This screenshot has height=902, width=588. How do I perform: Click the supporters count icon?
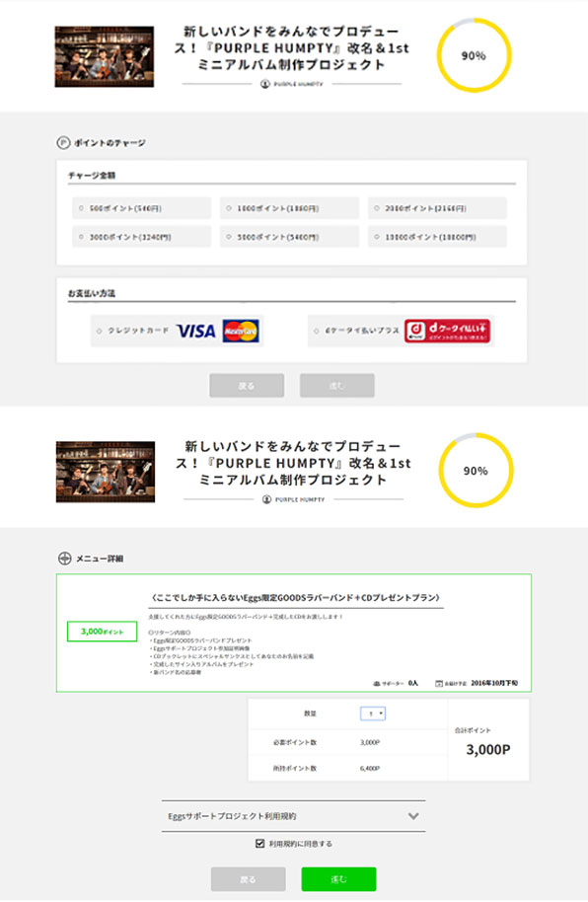pos(377,683)
